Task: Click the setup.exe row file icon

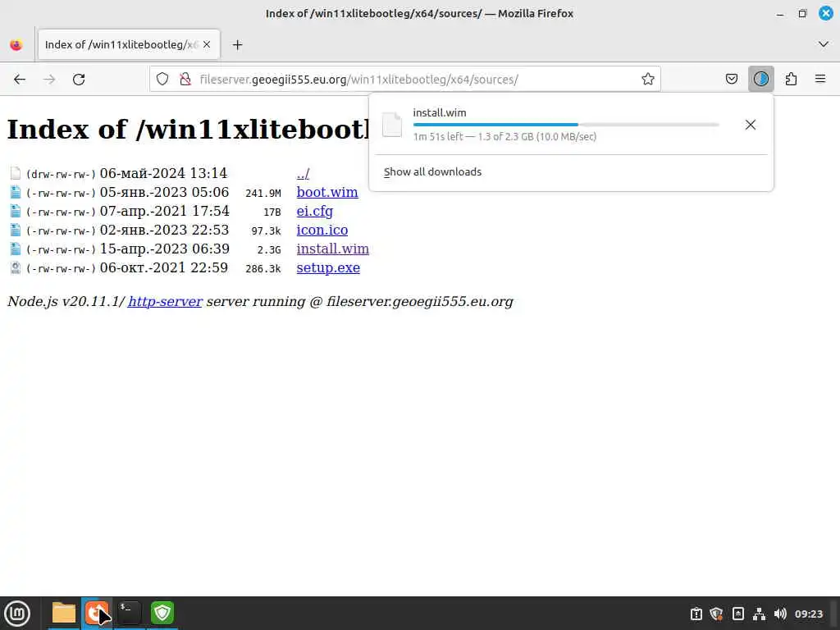Action: [16, 268]
